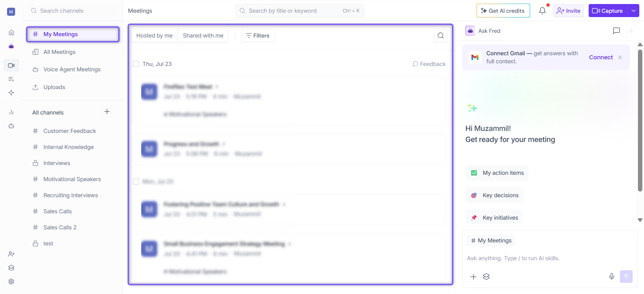Select My Meetings in sidebar
Image resolution: width=644 pixels, height=294 pixels.
pos(73,34)
